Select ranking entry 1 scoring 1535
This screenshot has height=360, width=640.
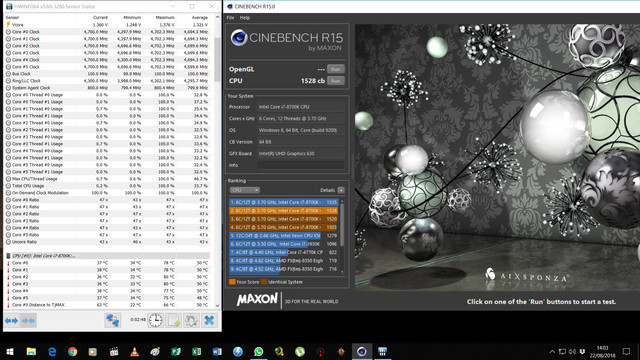click(284, 202)
